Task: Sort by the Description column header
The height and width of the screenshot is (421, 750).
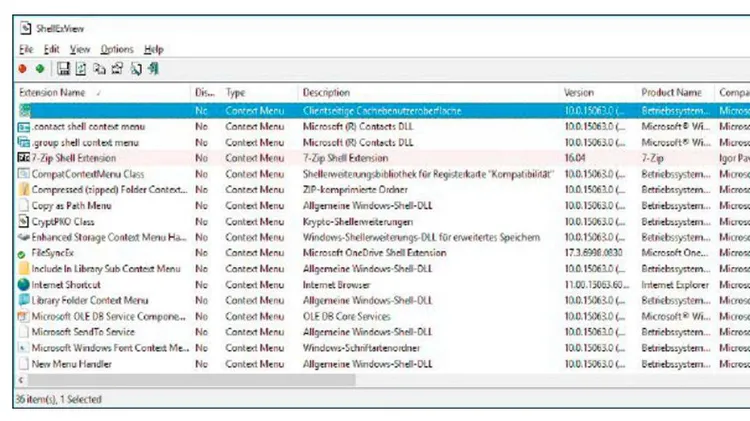Action: [428, 93]
